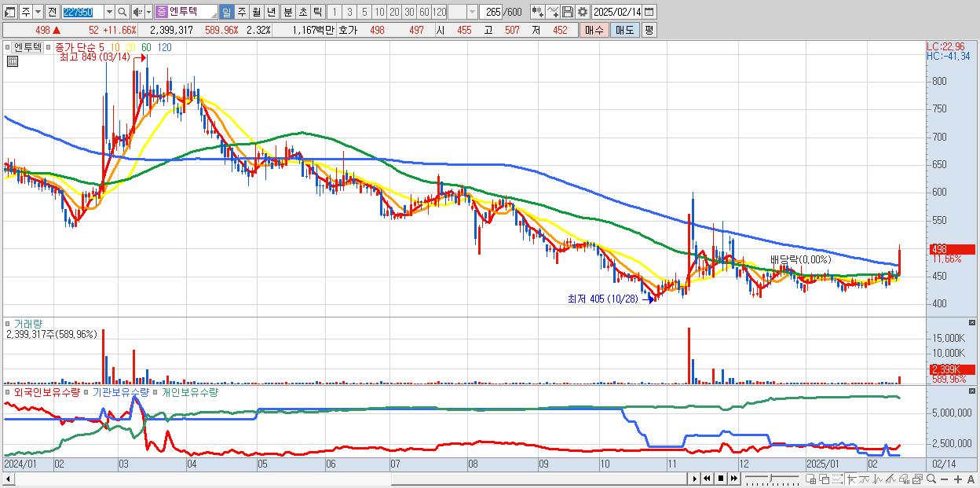Viewport: 980px width, 488px height.
Task: Open the 주 dropdown arrow at top left
Action: tap(38, 12)
